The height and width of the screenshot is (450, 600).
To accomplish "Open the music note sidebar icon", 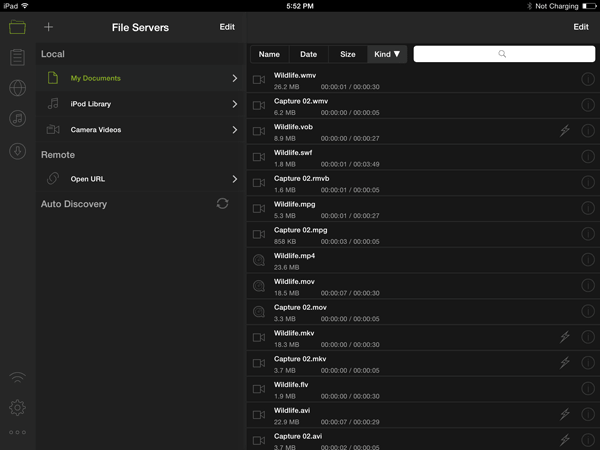I will click(16, 119).
